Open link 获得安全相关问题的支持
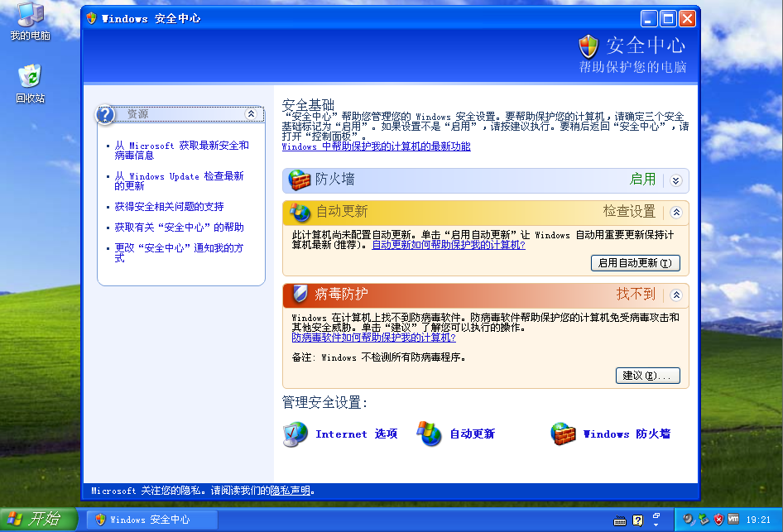The width and height of the screenshot is (783, 532). pyautogui.click(x=169, y=207)
